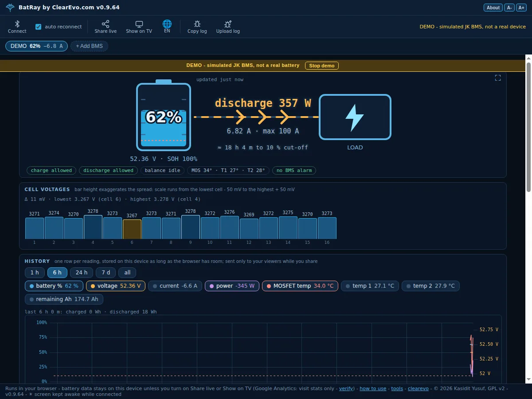Click the 52.36 V · SOH 100% text
The width and height of the screenshot is (532, 399).
tap(164, 159)
